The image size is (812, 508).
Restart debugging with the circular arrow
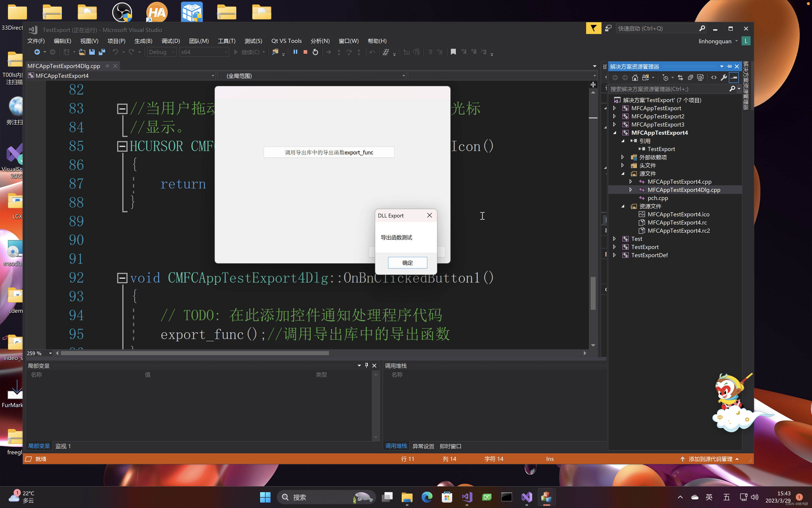click(x=315, y=52)
